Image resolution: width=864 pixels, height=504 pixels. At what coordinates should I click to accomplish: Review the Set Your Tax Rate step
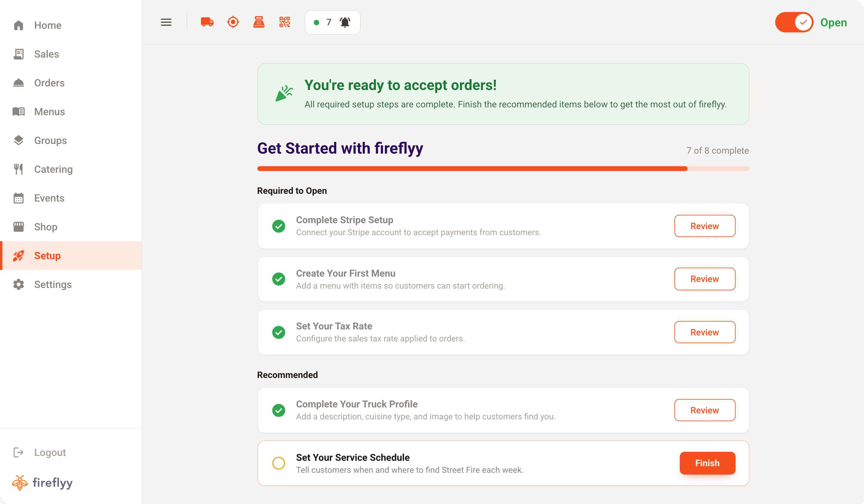click(x=705, y=332)
